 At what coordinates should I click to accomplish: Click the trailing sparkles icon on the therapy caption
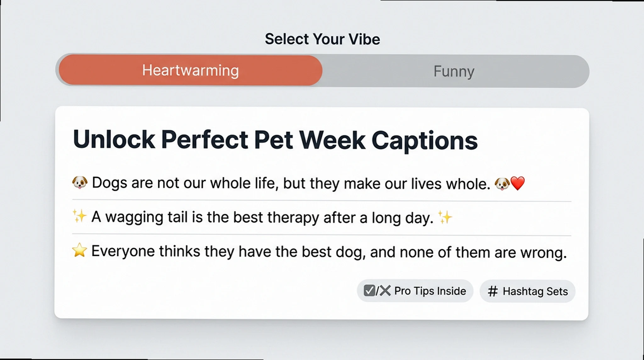coord(444,216)
